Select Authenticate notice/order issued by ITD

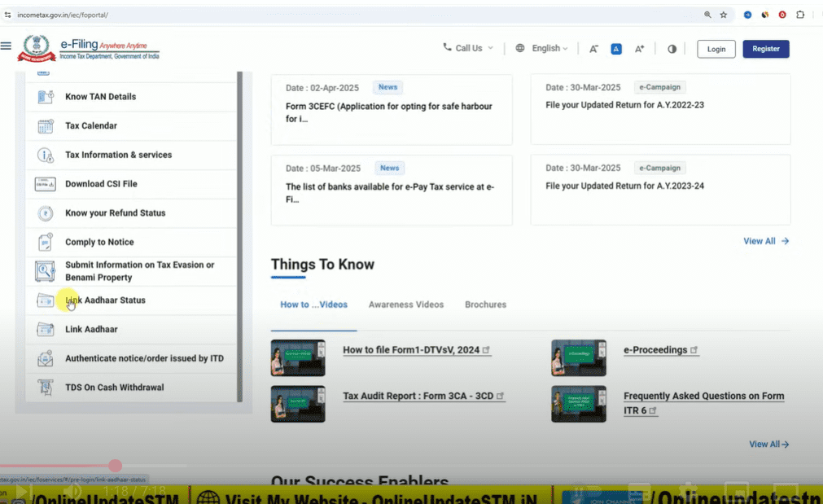131,358
